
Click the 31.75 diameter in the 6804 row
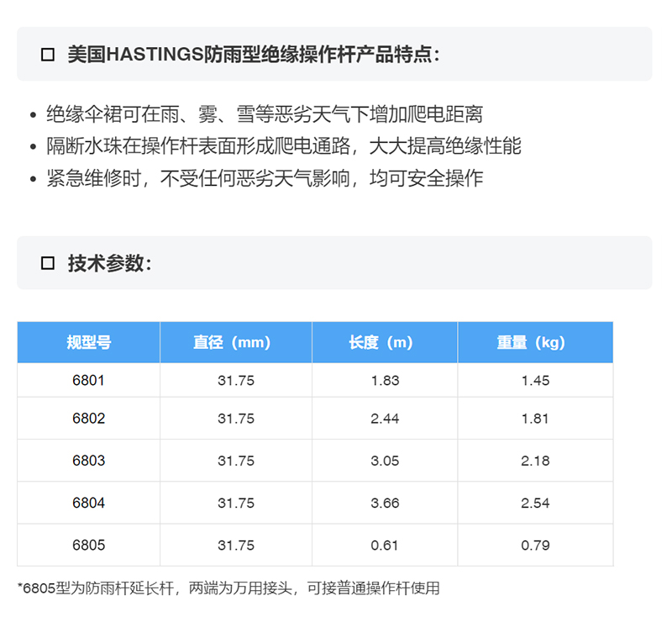[x=236, y=503]
